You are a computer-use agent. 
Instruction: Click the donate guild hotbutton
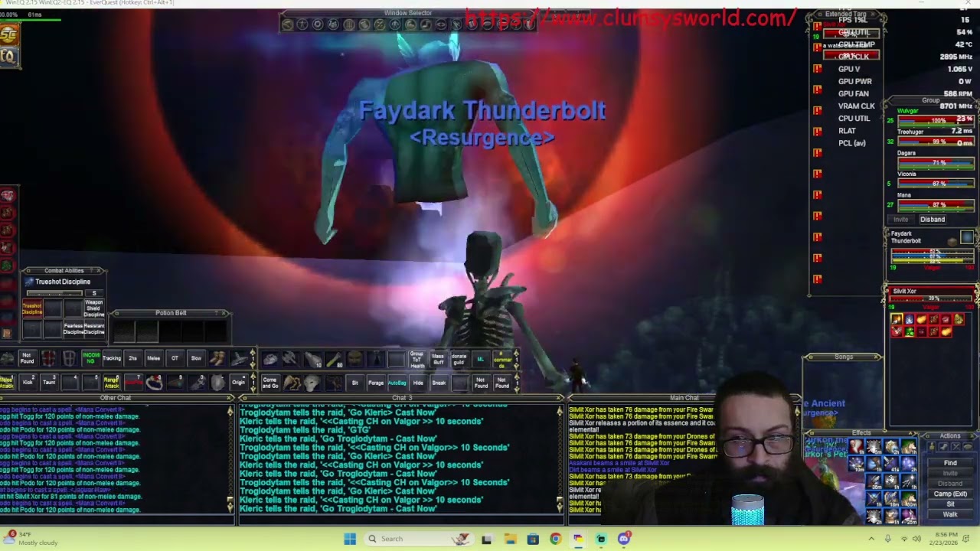tap(459, 359)
